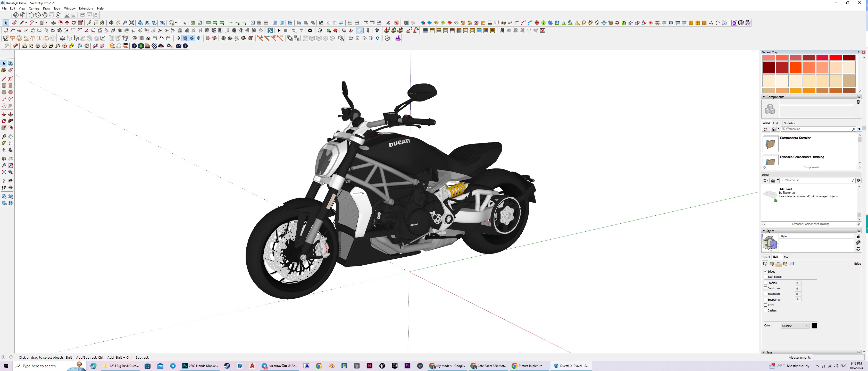Click the Create new style icon
868x371 pixels.
click(x=858, y=242)
